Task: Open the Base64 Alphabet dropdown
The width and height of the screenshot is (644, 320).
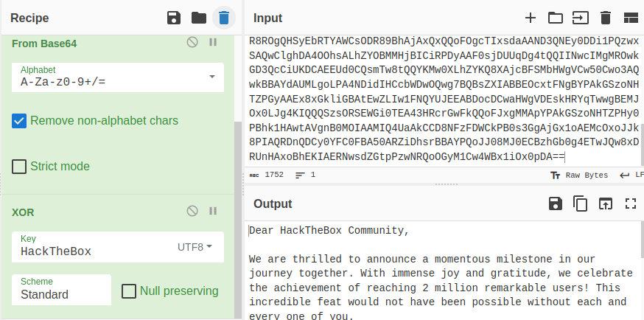Action: 212,77
